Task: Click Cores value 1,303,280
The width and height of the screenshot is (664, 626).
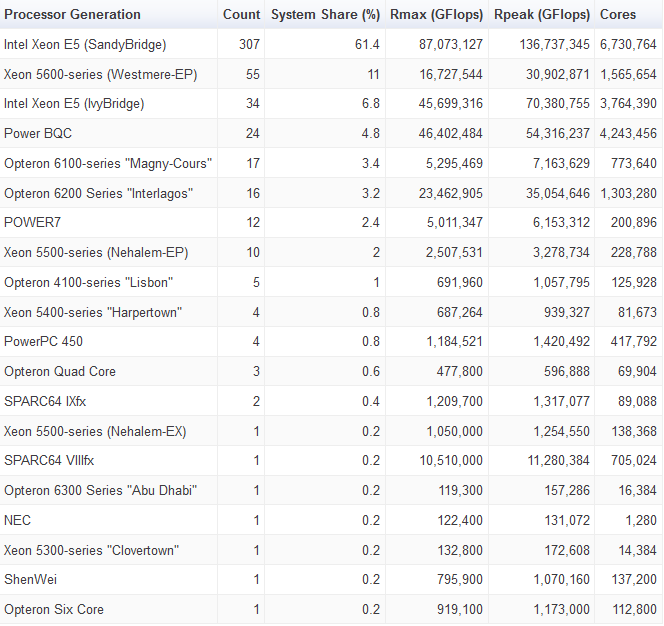Action: (x=628, y=194)
